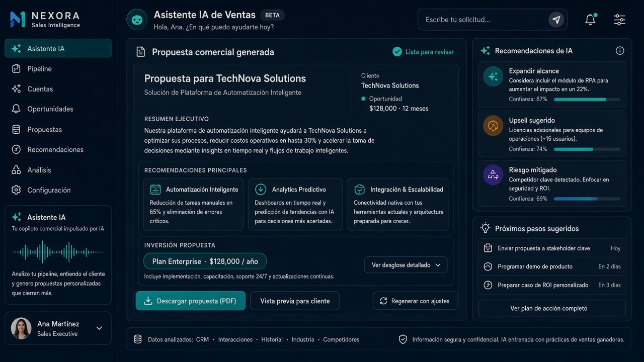Click the Upsell sugerido confidence bar (74%)

[x=587, y=149]
